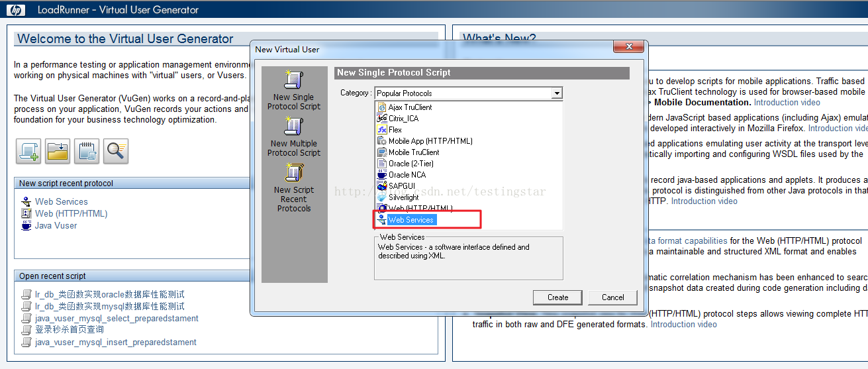868x369 pixels.
Task: Open java_vuser_mysql_select_preparedstament script
Action: [x=117, y=318]
